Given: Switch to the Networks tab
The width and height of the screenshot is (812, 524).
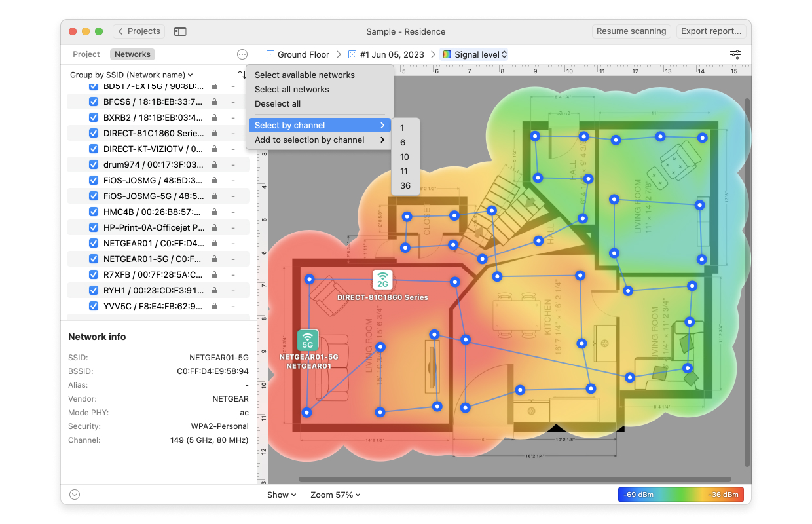Looking at the screenshot, I should point(132,54).
